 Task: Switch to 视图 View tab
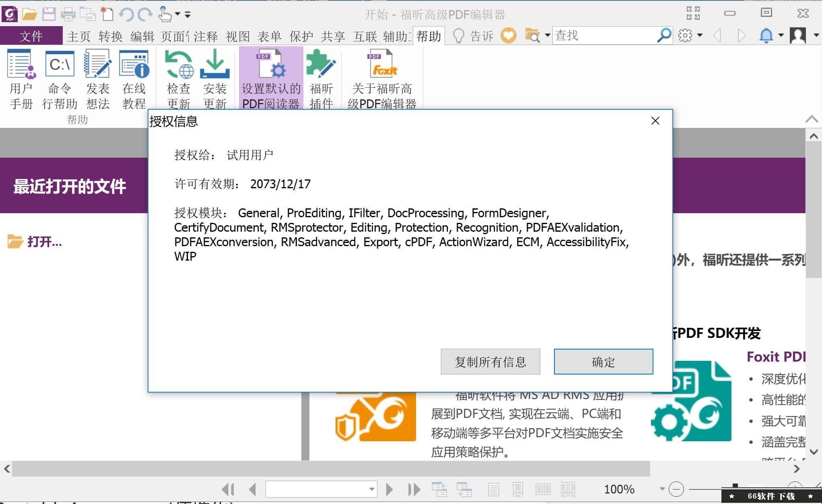click(238, 36)
